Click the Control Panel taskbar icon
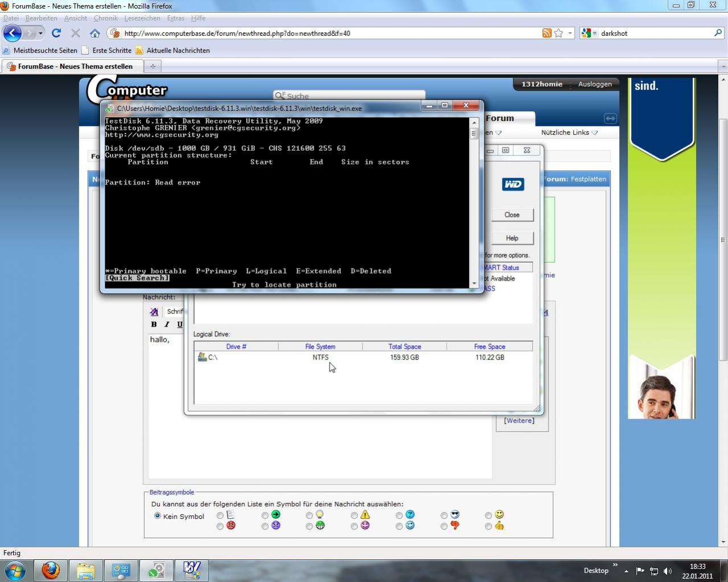728x582 pixels. [121, 570]
